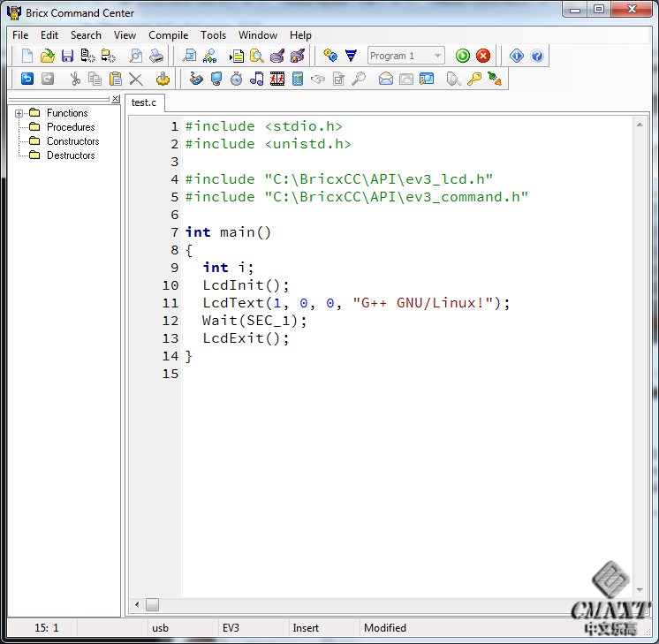This screenshot has width=659, height=644.
Task: Click the blue diamond info icon
Action: 517,56
